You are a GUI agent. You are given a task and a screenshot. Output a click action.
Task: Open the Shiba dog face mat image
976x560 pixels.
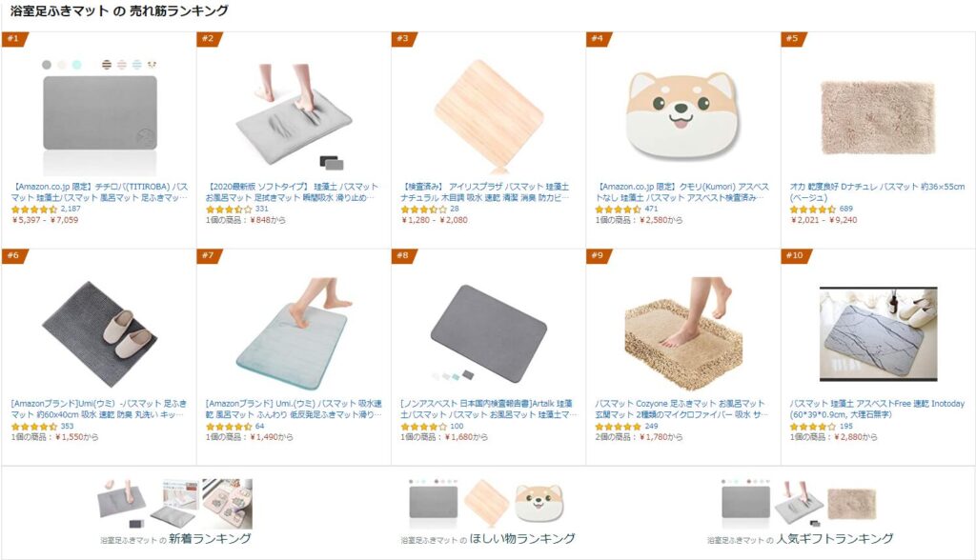(681, 116)
